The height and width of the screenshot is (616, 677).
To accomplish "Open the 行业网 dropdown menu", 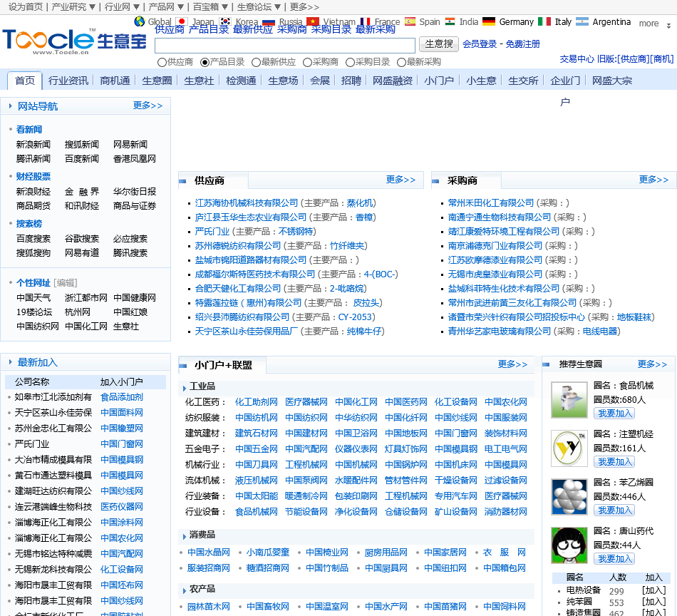I will pyautogui.click(x=122, y=7).
